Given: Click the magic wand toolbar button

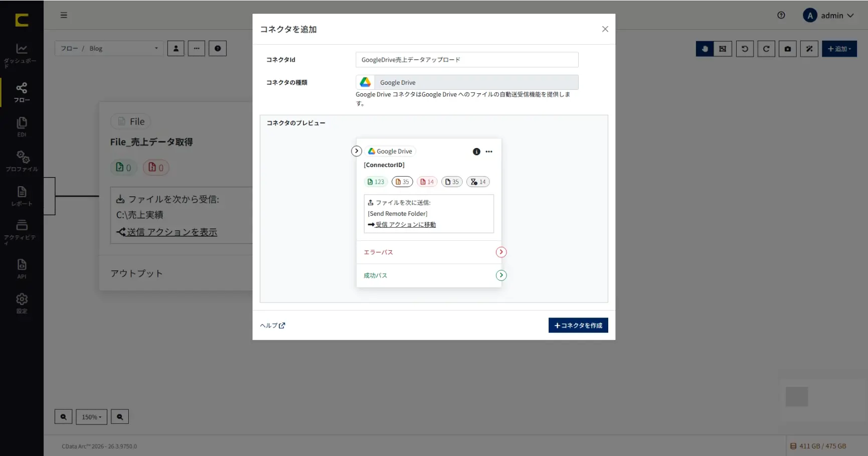Looking at the screenshot, I should tap(809, 49).
